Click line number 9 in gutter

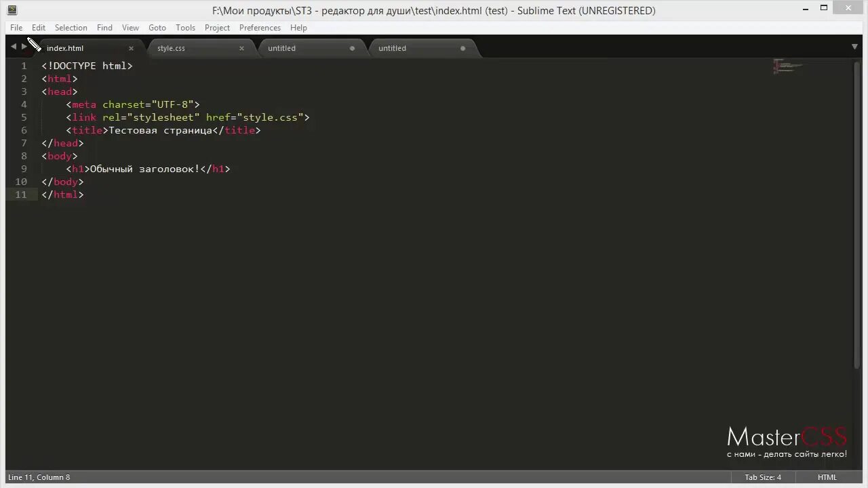point(24,169)
